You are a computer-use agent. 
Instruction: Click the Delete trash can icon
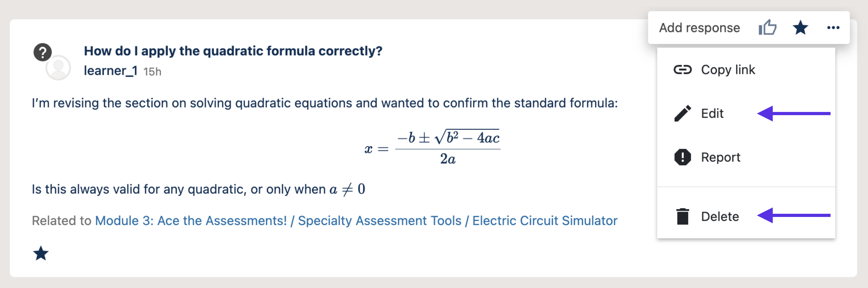pyautogui.click(x=682, y=216)
